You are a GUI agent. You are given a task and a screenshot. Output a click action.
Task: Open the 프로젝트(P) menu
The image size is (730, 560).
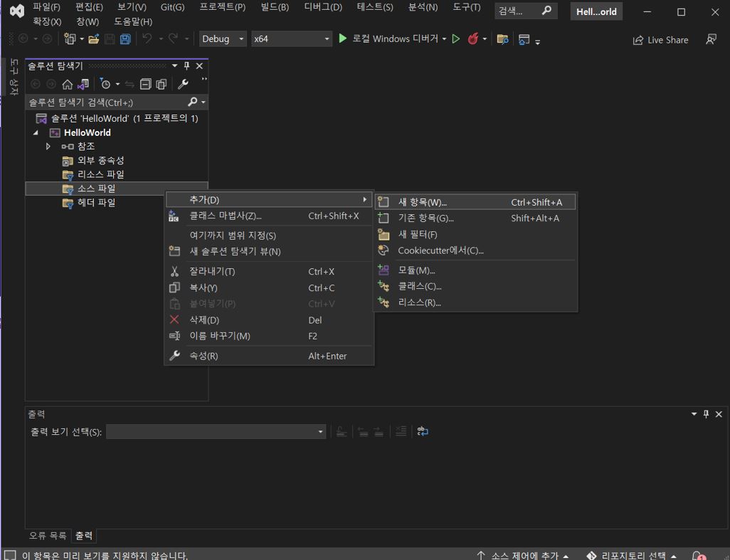223,7
